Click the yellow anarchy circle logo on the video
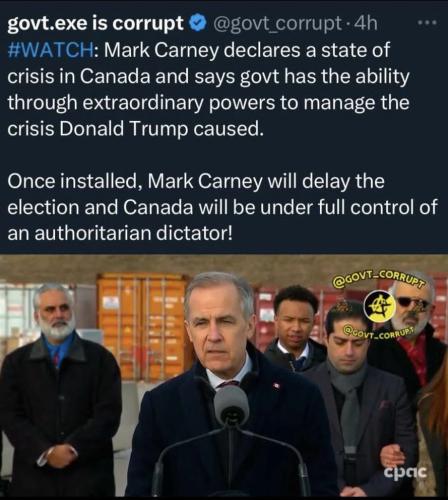 [380, 305]
